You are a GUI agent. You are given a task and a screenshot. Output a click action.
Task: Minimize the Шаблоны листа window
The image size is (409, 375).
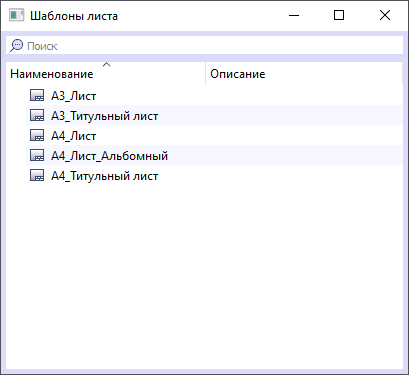[294, 15]
